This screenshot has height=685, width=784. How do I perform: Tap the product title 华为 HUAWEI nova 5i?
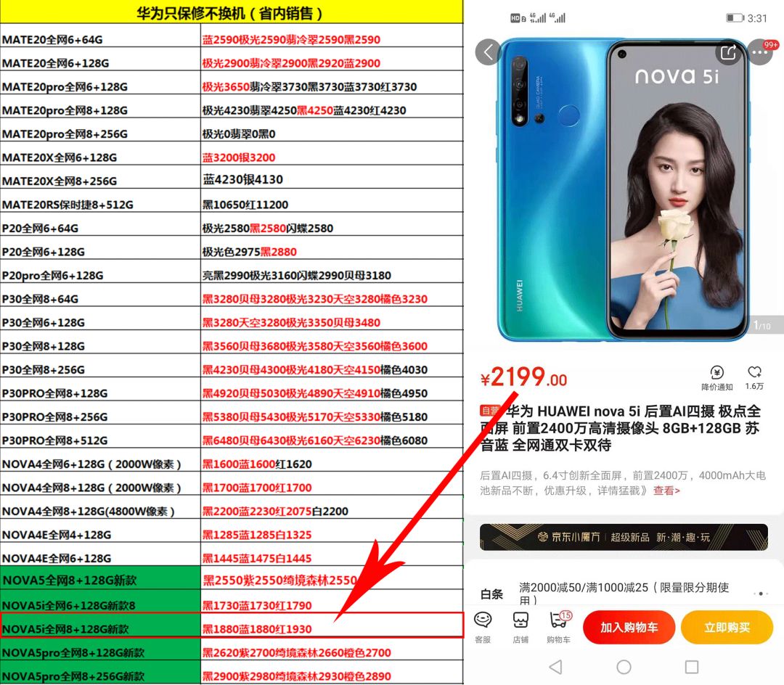(x=621, y=428)
